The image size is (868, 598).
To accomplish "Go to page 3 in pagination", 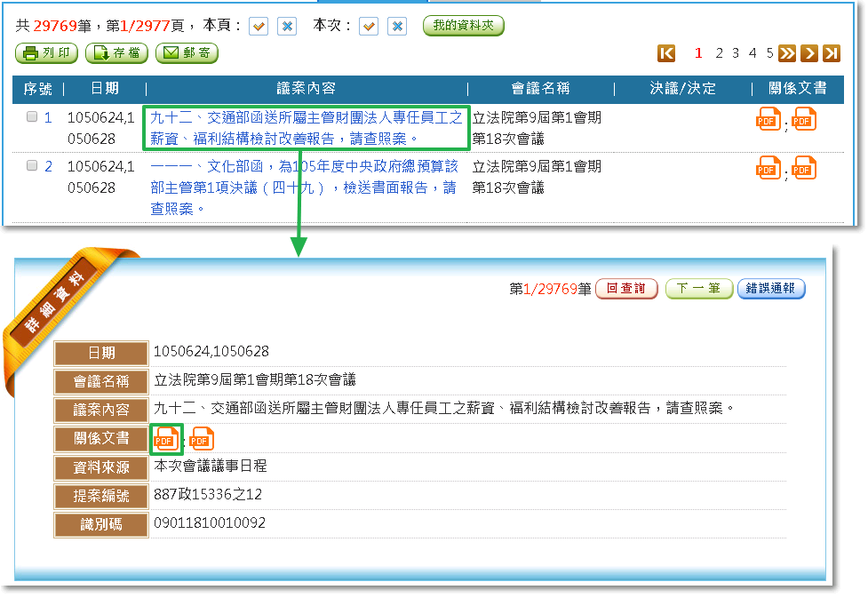I will pyautogui.click(x=735, y=53).
